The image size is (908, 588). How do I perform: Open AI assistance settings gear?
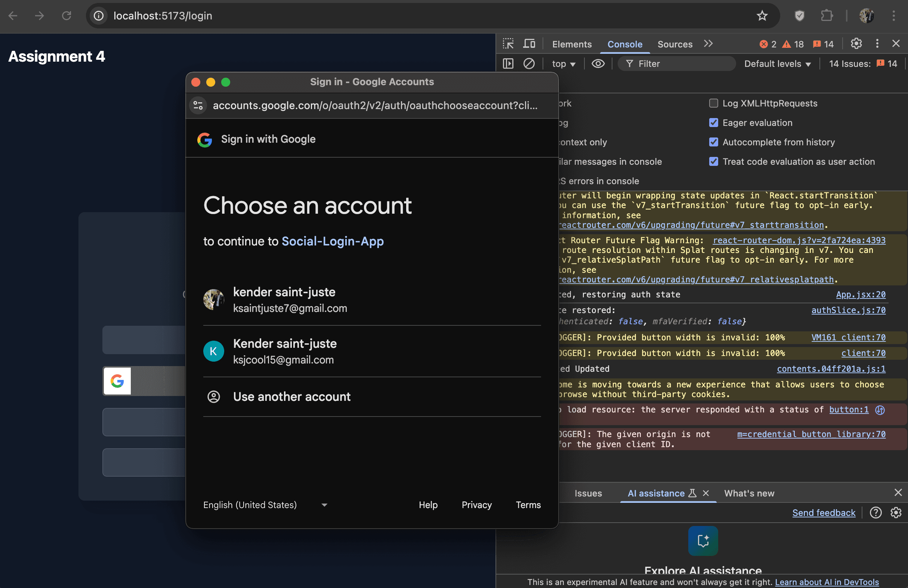tap(896, 513)
